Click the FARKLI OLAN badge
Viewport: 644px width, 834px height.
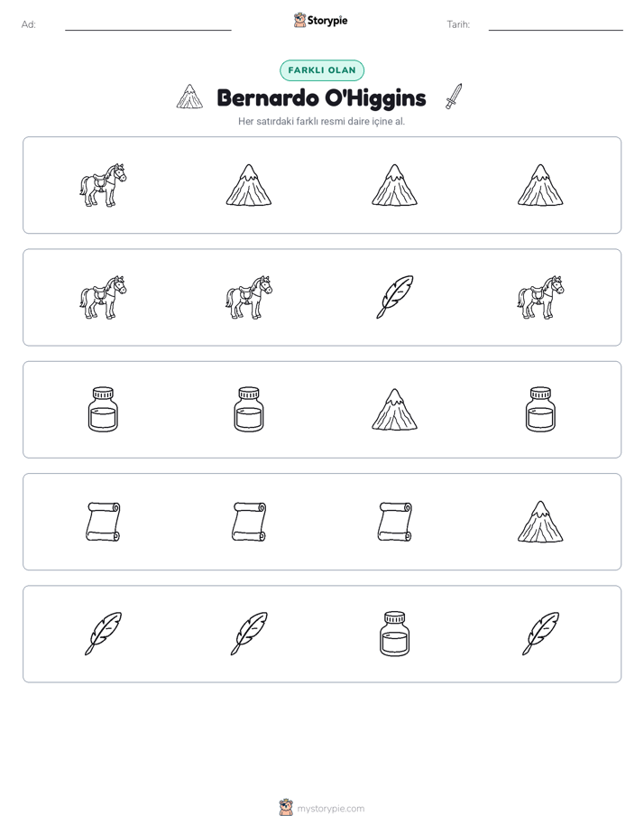coord(322,70)
